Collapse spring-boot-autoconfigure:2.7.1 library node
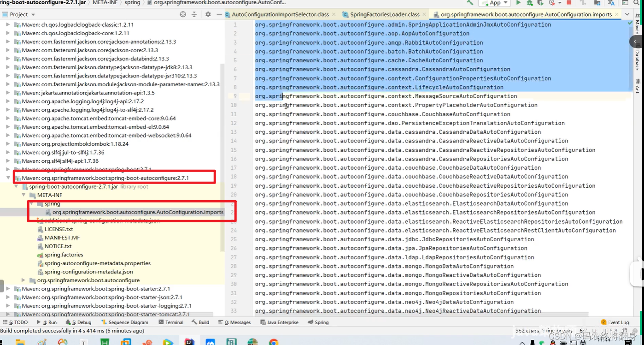 tap(8, 178)
